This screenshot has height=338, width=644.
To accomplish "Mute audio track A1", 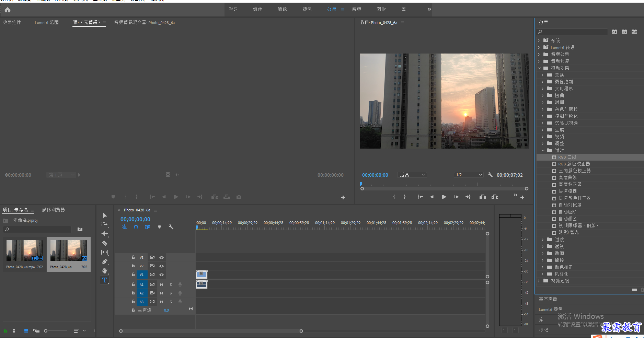I will [x=161, y=284].
